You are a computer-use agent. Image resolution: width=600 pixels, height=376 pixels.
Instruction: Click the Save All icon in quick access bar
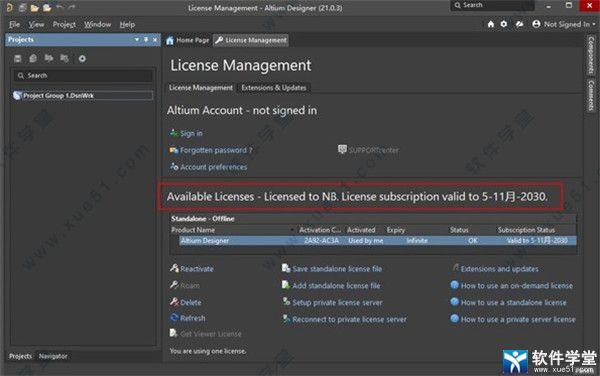click(23, 7)
